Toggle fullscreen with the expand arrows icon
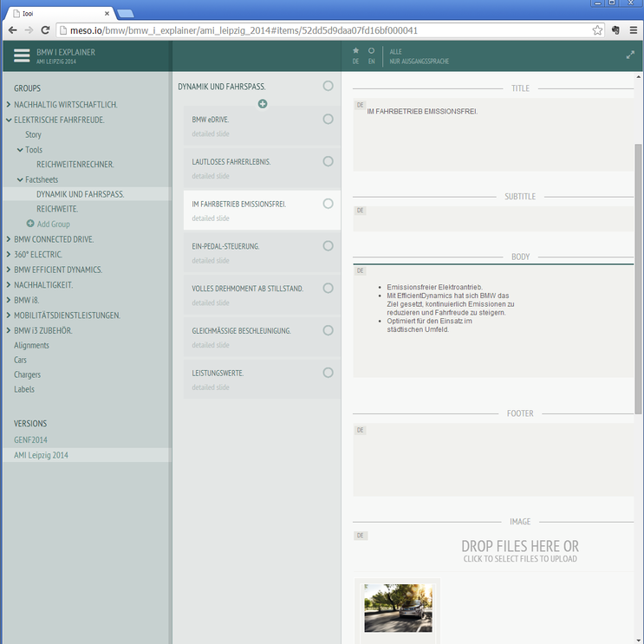Screen dimensions: 644x644 [630, 55]
